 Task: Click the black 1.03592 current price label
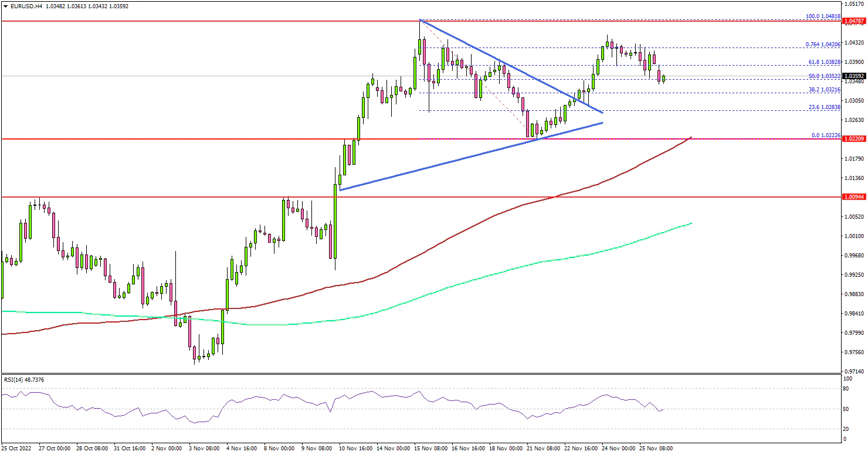854,76
